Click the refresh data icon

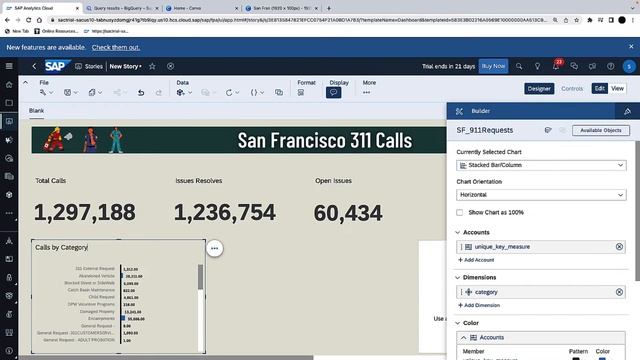click(229, 93)
